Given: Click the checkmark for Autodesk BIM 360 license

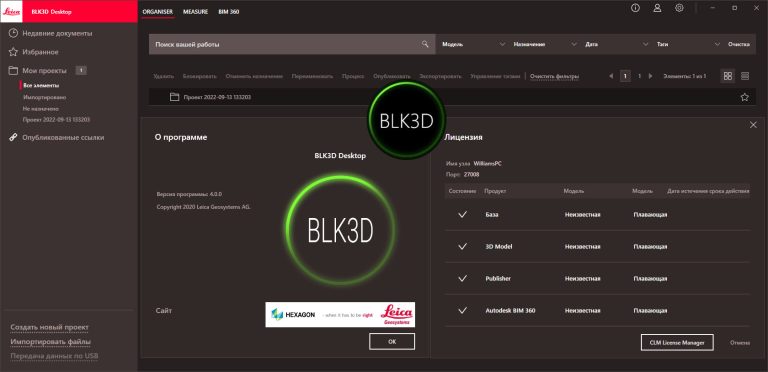Looking at the screenshot, I should (x=462, y=310).
